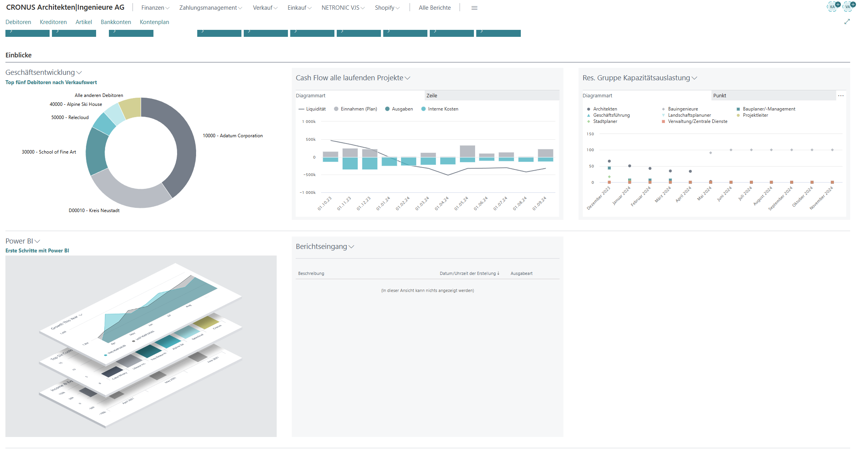Go to Kreditoren list
The height and width of the screenshot is (449, 868).
coord(53,22)
